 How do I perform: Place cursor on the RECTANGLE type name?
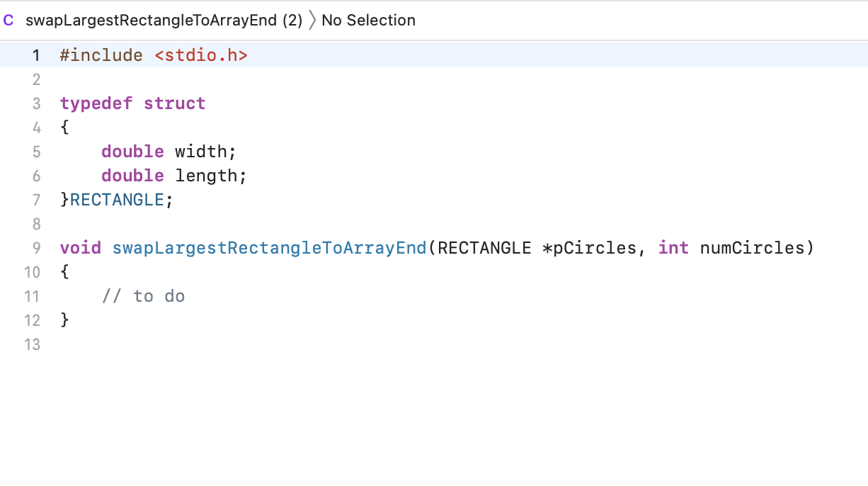point(117,200)
